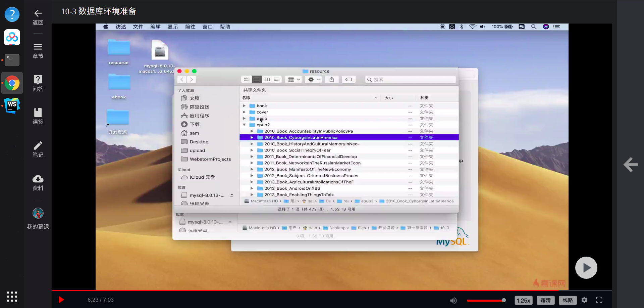Expand the epub folder row
The image size is (644, 308).
244,118
